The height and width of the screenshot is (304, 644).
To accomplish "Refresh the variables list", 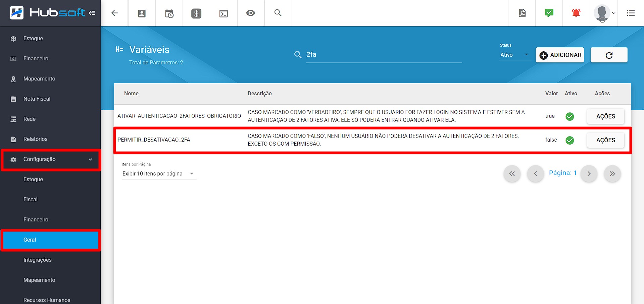I will [609, 55].
